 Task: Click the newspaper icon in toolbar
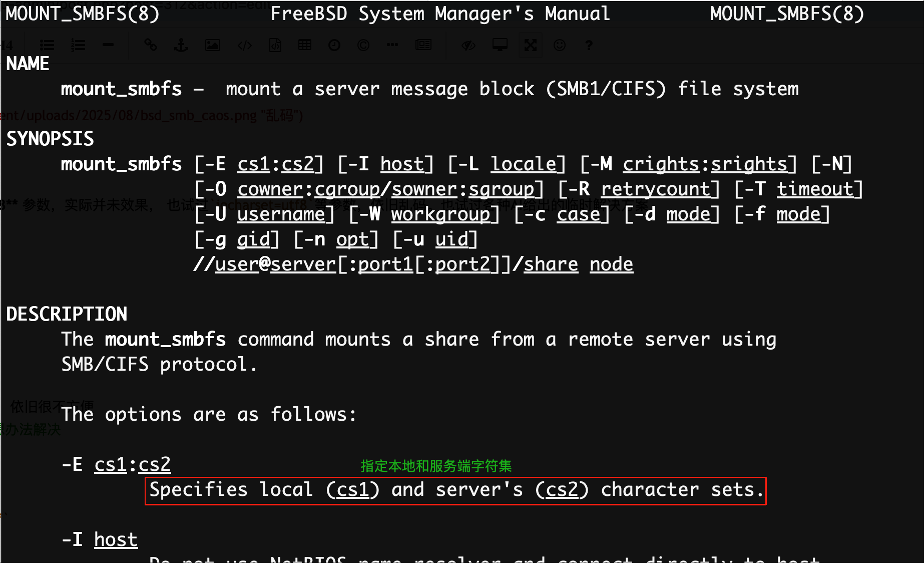click(423, 46)
